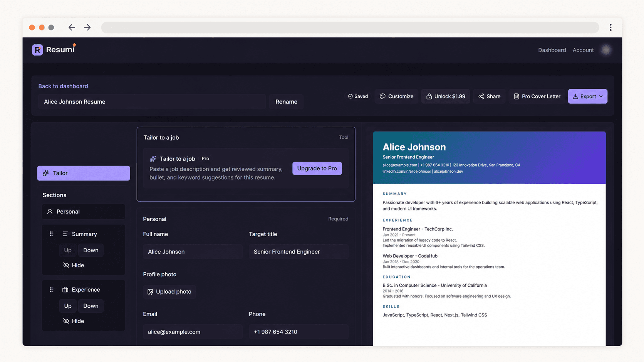Grab the Summary section drag handle
The height and width of the screenshot is (362, 644).
coord(51,234)
